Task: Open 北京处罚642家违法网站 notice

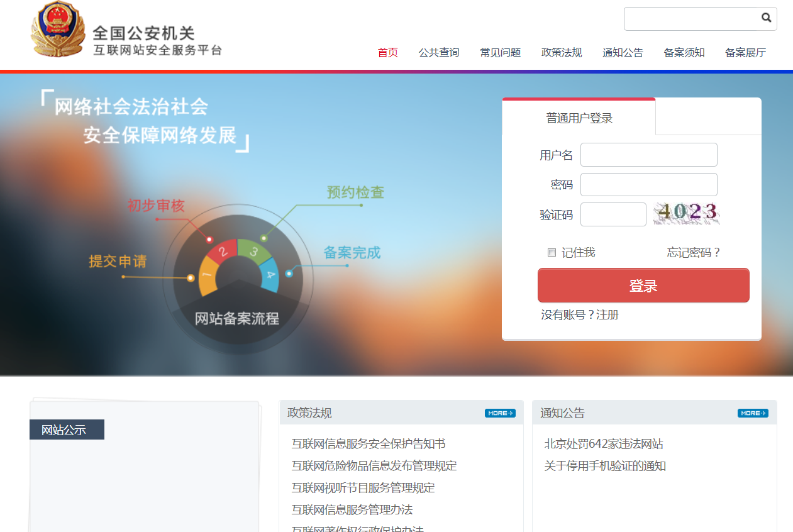Action: 603,443
